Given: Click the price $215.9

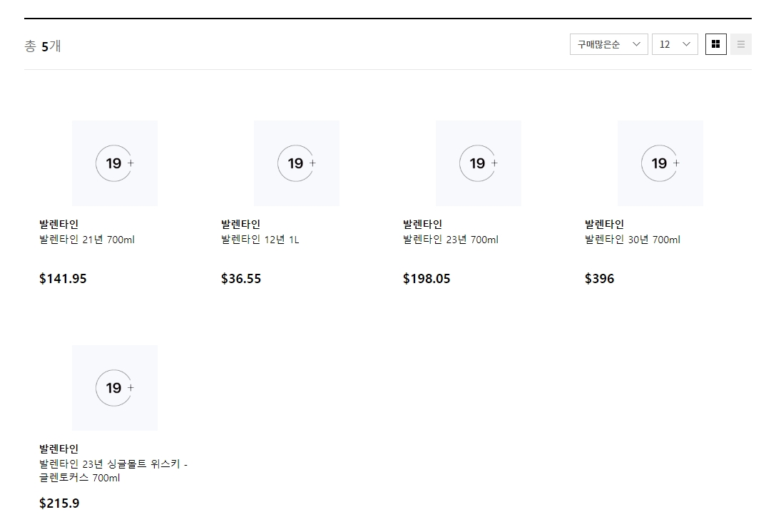Looking at the screenshot, I should [59, 503].
